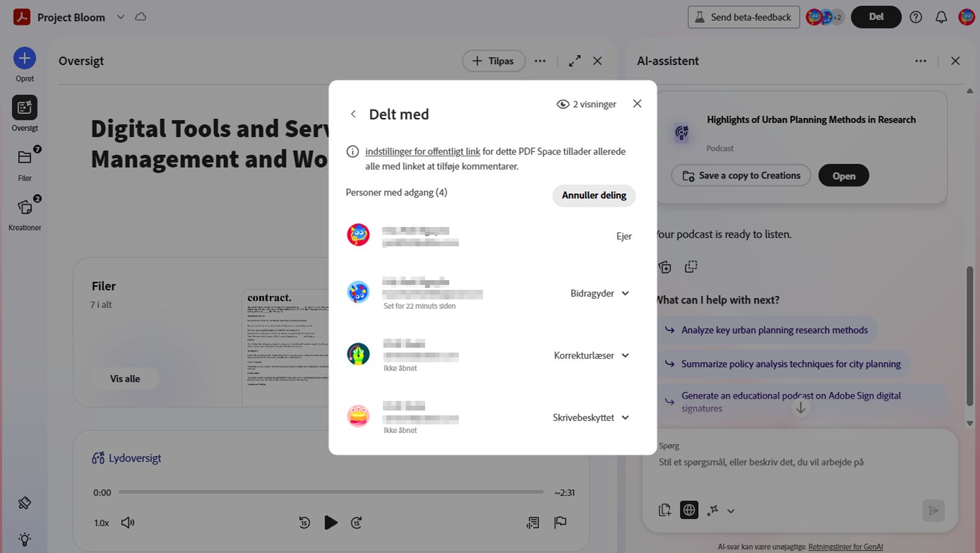The image size is (980, 553).
Task: Click the Spørg question input field
Action: pos(800,462)
